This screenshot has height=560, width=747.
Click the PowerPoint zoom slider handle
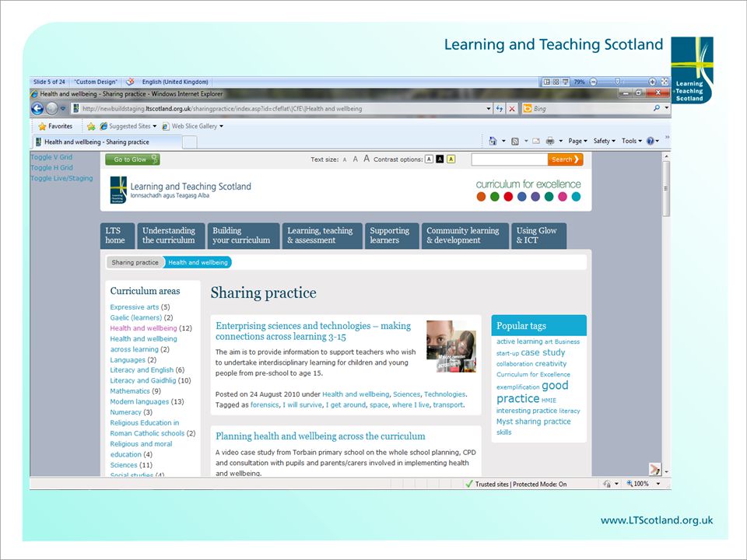pyautogui.click(x=617, y=82)
